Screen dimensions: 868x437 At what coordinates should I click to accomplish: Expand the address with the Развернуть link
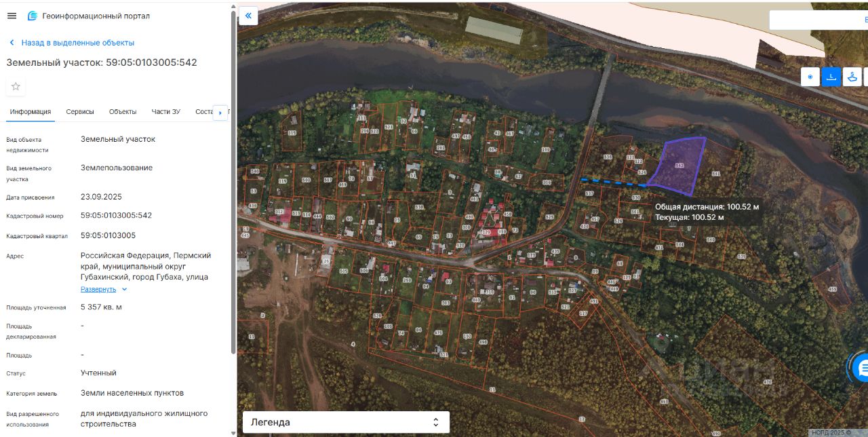point(98,289)
